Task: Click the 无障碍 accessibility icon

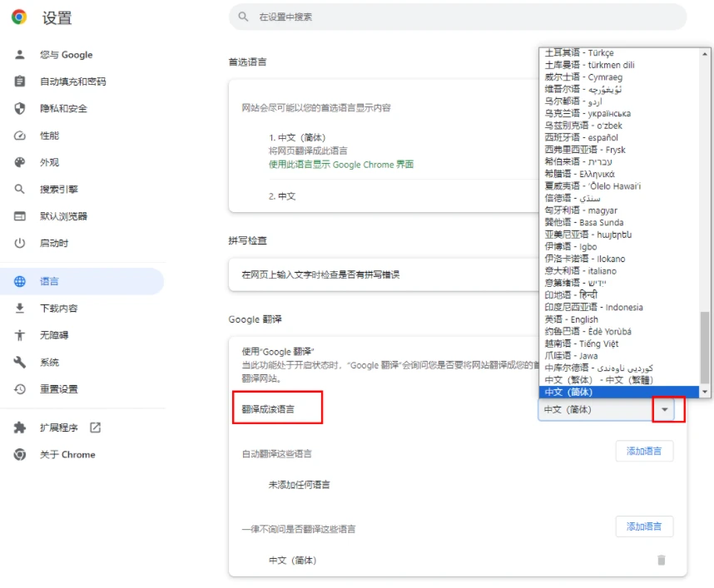Action: [20, 335]
